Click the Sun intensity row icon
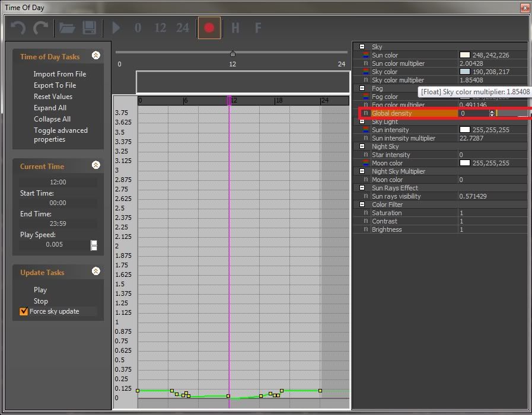 tap(366, 129)
